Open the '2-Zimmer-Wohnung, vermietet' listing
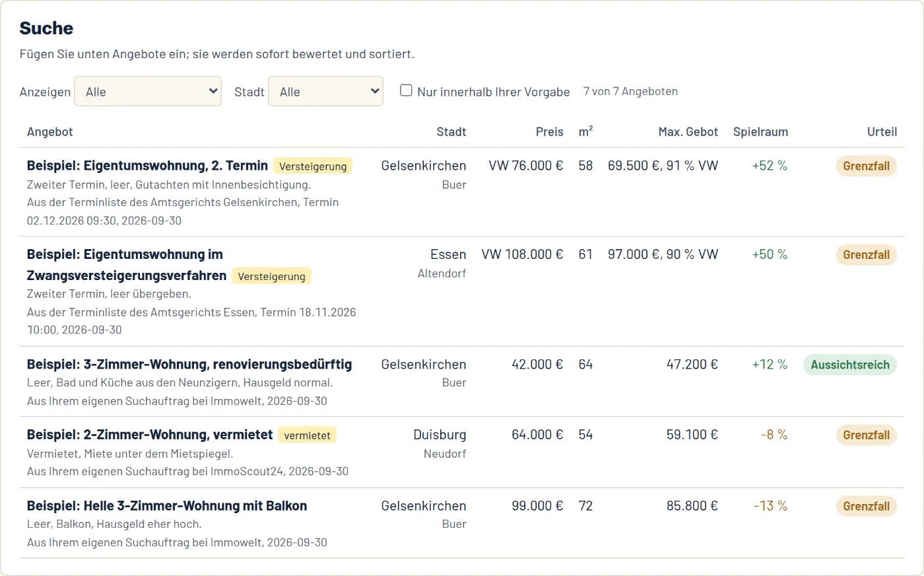 coord(150,435)
